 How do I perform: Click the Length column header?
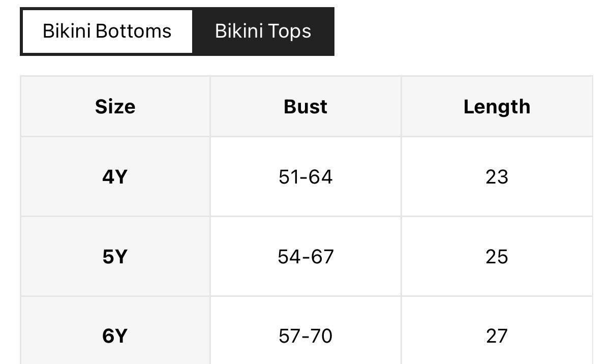click(497, 107)
